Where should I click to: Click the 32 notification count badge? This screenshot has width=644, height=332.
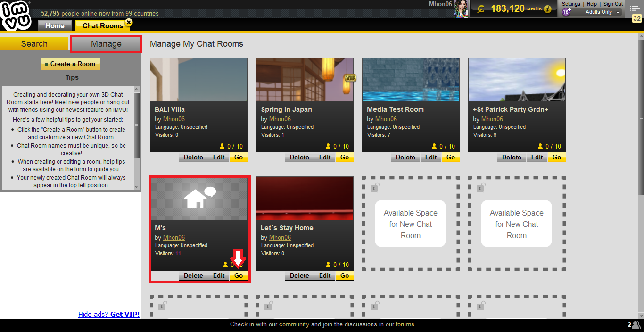(636, 19)
